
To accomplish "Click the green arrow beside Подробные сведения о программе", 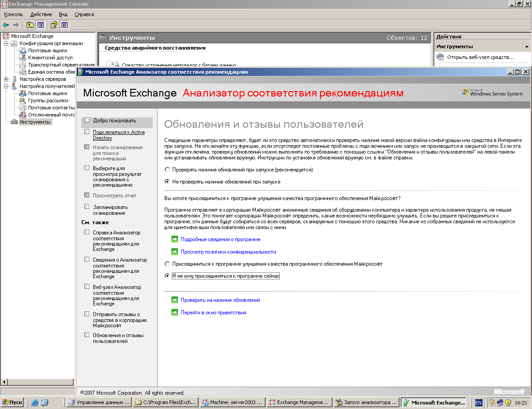I will [175, 239].
